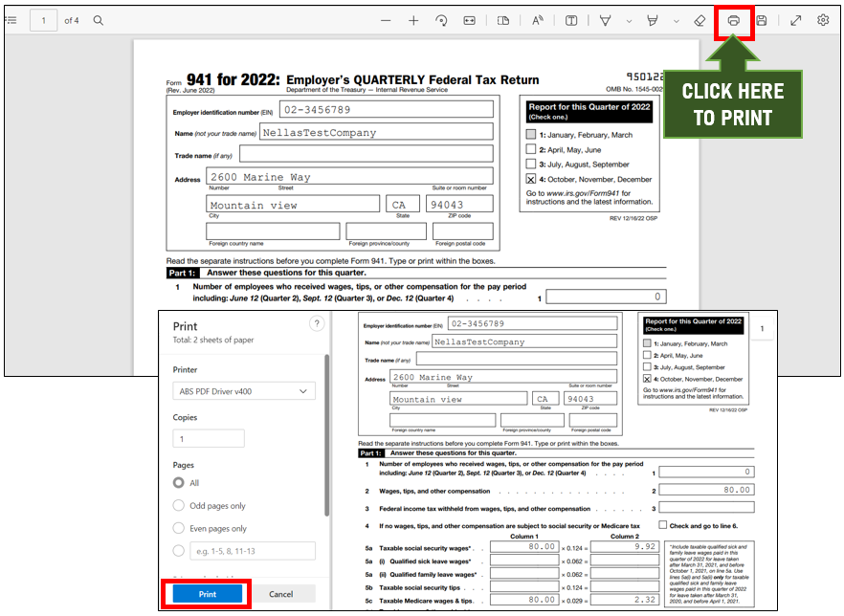Expand the highlight tool dropdown arrow

(677, 21)
